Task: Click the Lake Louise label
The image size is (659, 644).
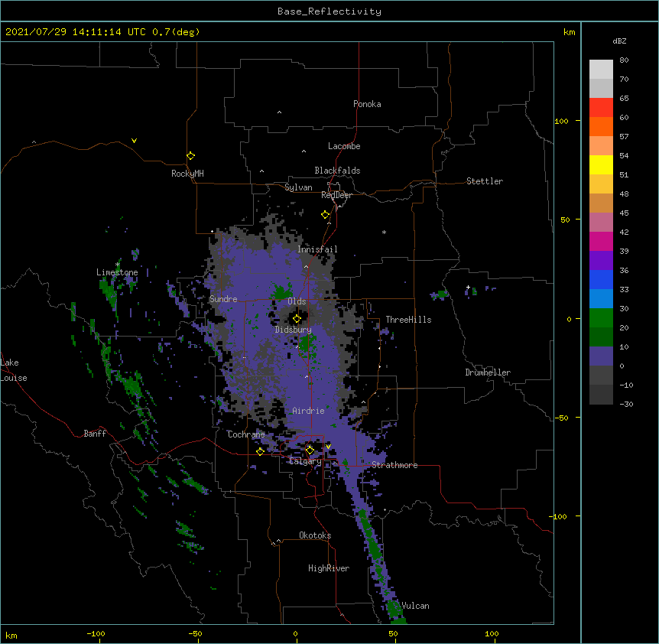Action: (x=14, y=370)
